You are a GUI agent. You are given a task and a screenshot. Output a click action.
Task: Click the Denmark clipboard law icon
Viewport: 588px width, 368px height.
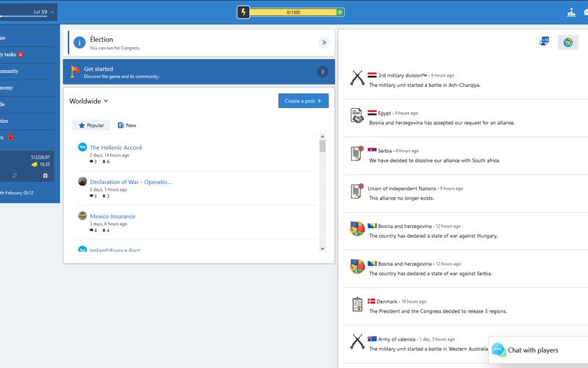357,305
